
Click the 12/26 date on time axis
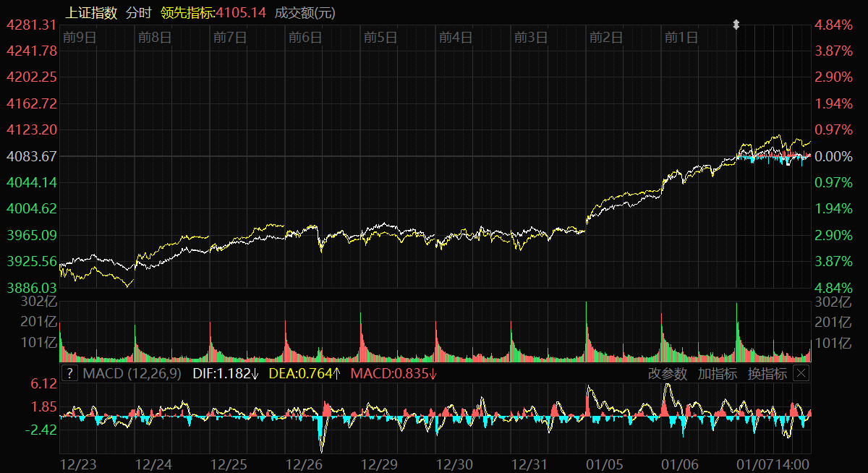pos(305,463)
